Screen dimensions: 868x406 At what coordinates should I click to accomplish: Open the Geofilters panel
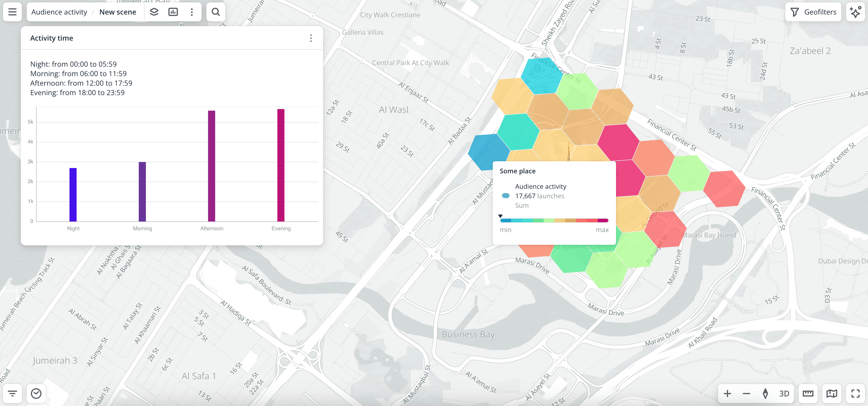813,12
